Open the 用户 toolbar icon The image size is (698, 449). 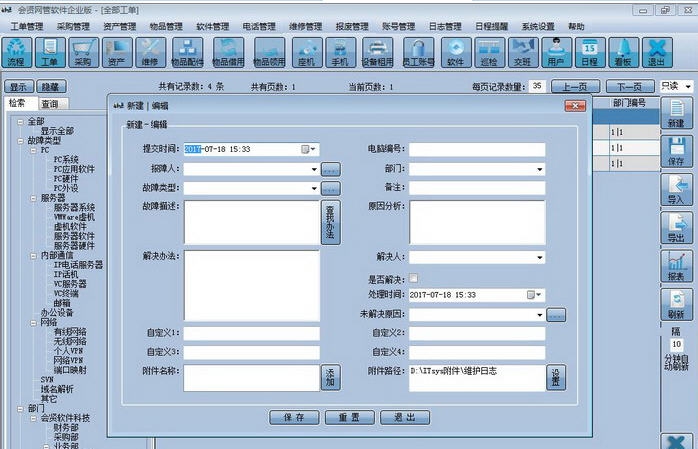pyautogui.click(x=557, y=53)
